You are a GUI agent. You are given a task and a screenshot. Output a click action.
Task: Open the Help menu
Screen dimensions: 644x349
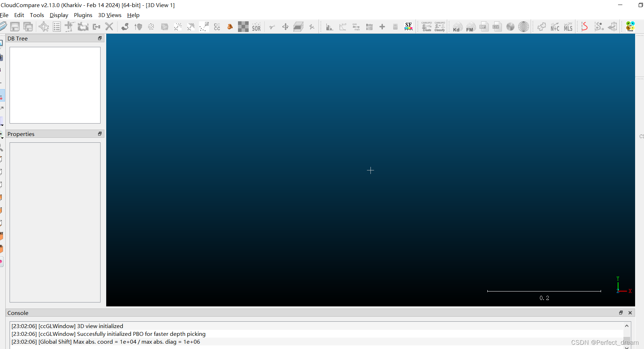tap(133, 15)
